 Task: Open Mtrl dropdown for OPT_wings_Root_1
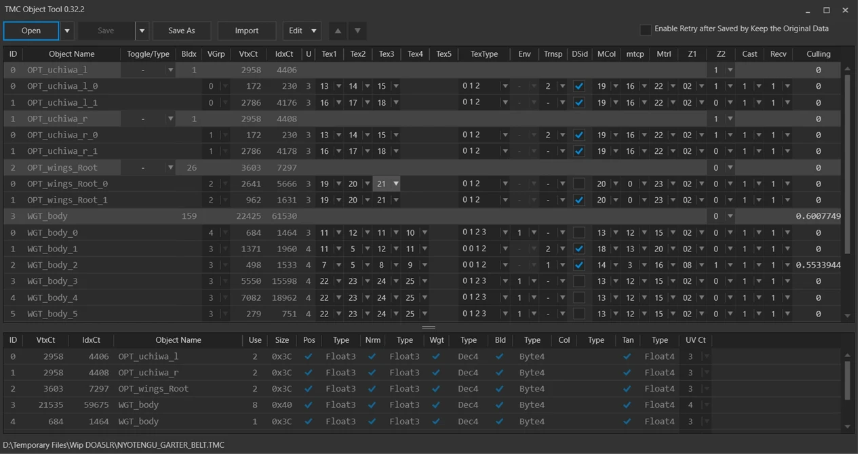(672, 200)
